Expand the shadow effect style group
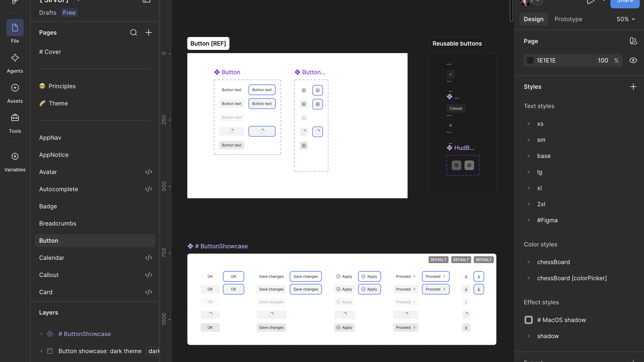The height and width of the screenshot is (362, 644). [x=529, y=336]
